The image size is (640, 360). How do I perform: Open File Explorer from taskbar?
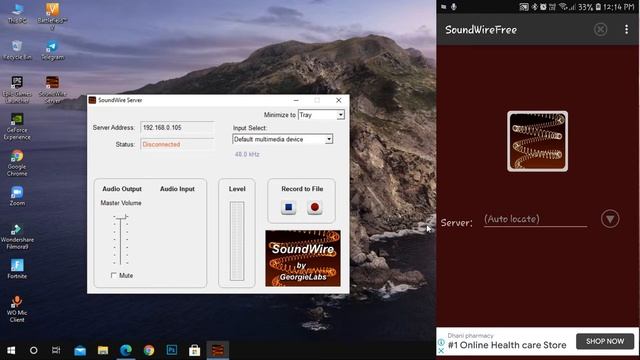(103, 350)
